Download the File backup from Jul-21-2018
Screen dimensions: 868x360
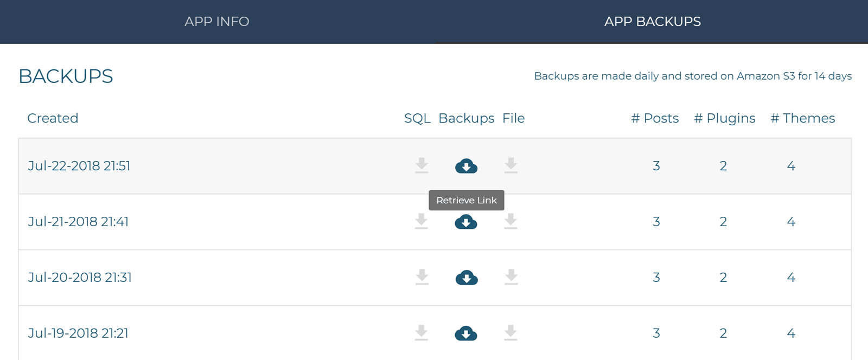(x=511, y=222)
